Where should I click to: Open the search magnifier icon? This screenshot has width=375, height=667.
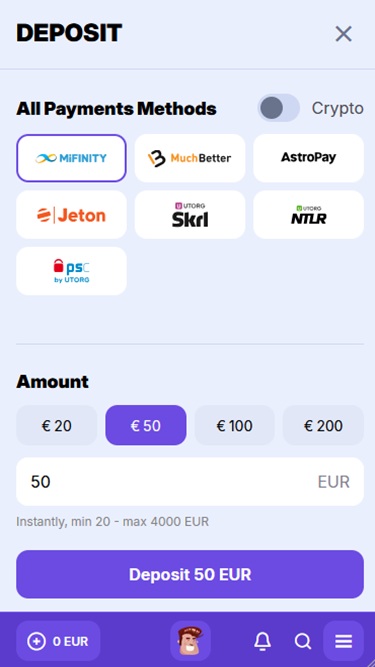click(x=303, y=641)
